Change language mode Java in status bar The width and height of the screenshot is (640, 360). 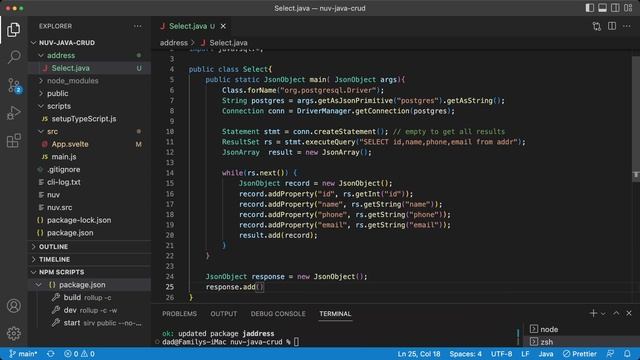pos(546,354)
